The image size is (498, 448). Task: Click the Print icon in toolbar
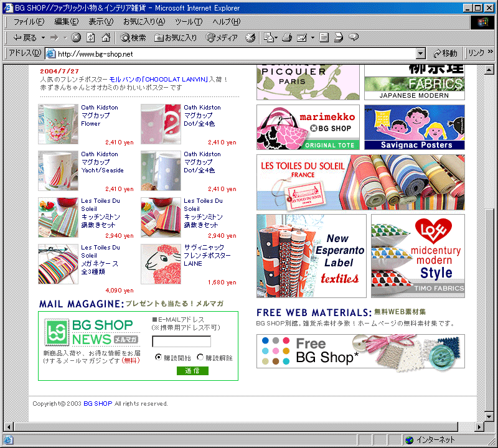(287, 37)
